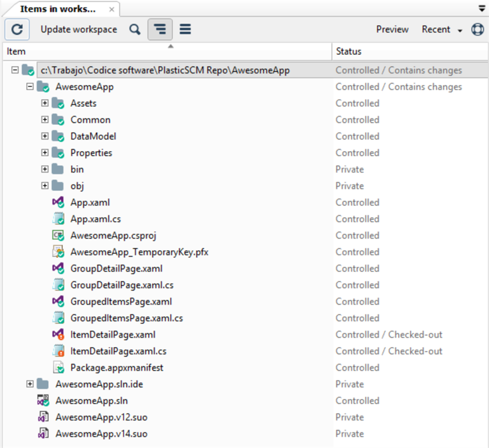
Task: Collapse the AwesomeApp folder
Action: pyautogui.click(x=30, y=86)
